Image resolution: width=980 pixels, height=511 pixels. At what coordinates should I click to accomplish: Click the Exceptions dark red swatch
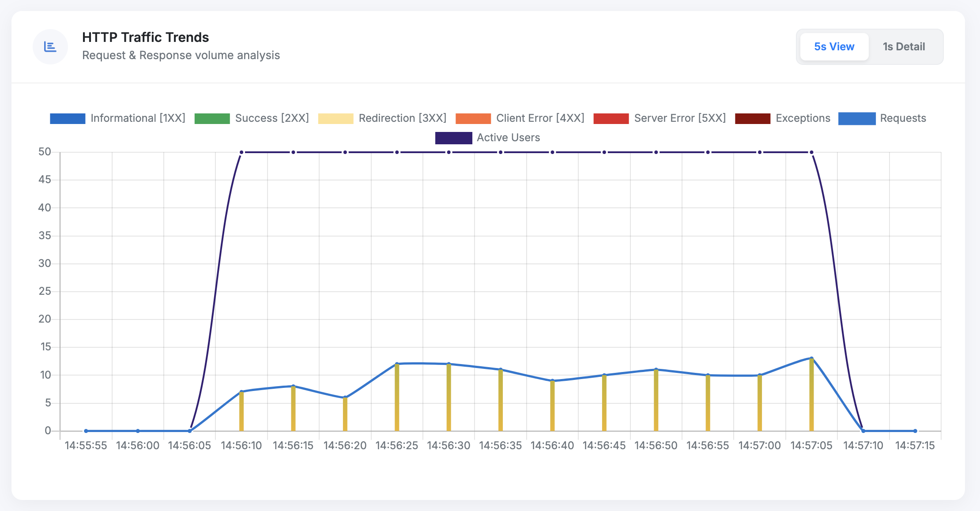click(x=753, y=119)
